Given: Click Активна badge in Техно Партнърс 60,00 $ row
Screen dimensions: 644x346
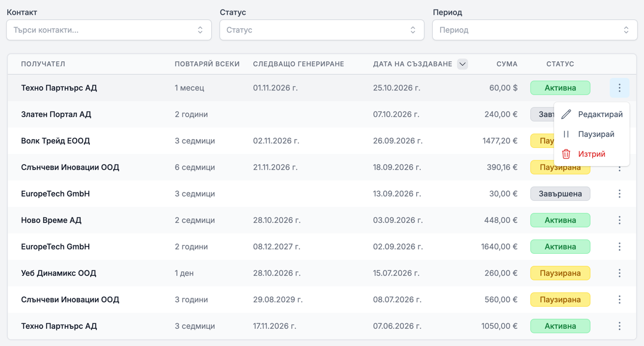Looking at the screenshot, I should pyautogui.click(x=560, y=88).
